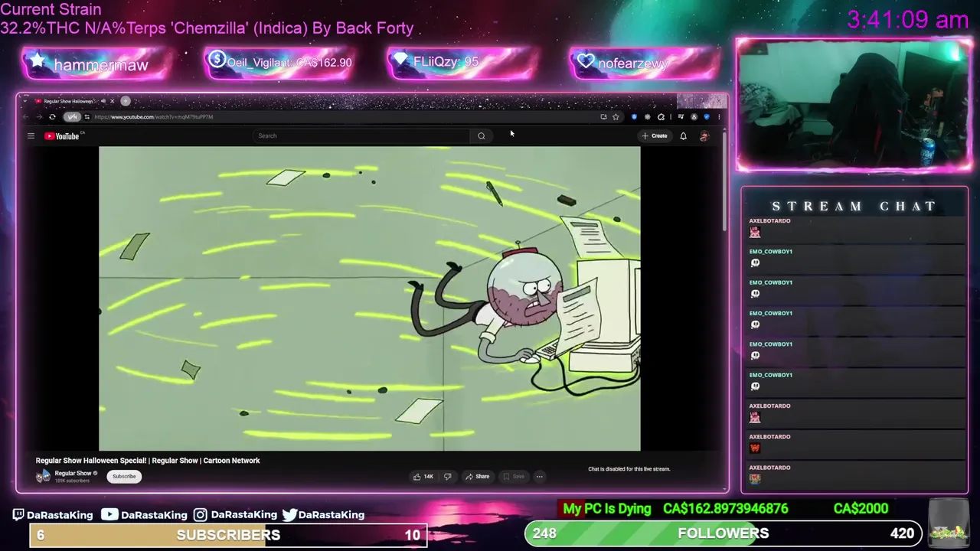Screen dimensions: 980x551
Task: Click the FOLLOWERS goal progress bar
Action: pos(724,533)
